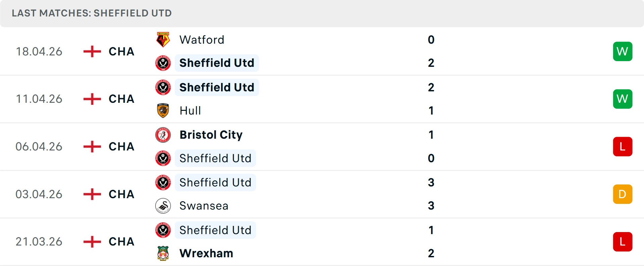Select the CHA label on the 21.03.26 row
Image resolution: width=644 pixels, height=266 pixels.
coord(120,242)
